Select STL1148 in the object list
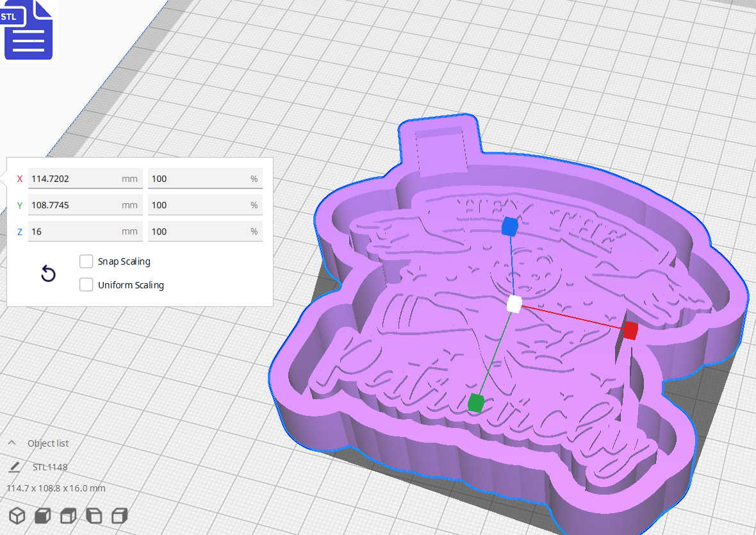The width and height of the screenshot is (756, 535). click(50, 467)
